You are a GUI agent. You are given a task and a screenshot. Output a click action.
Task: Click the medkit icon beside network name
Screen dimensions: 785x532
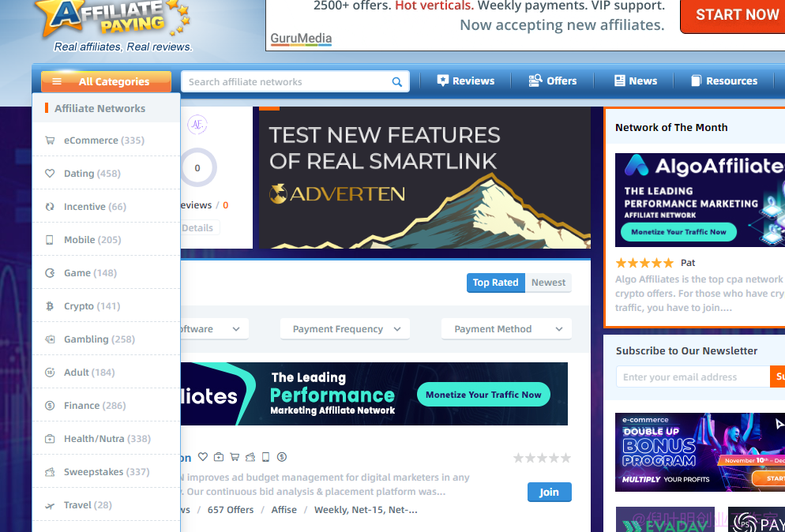219,456
